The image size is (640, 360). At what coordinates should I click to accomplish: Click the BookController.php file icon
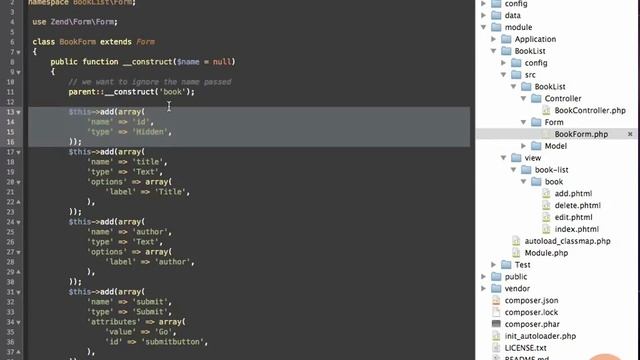[x=546, y=110]
